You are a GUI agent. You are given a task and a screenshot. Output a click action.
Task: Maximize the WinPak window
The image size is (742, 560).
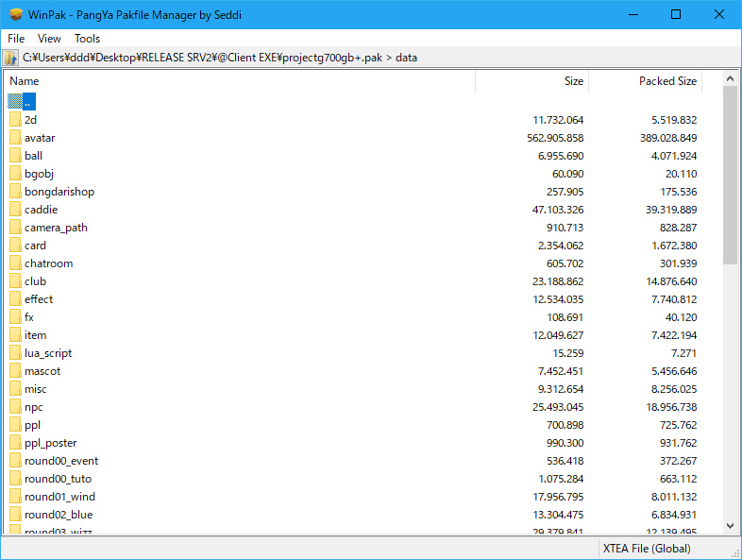click(676, 15)
